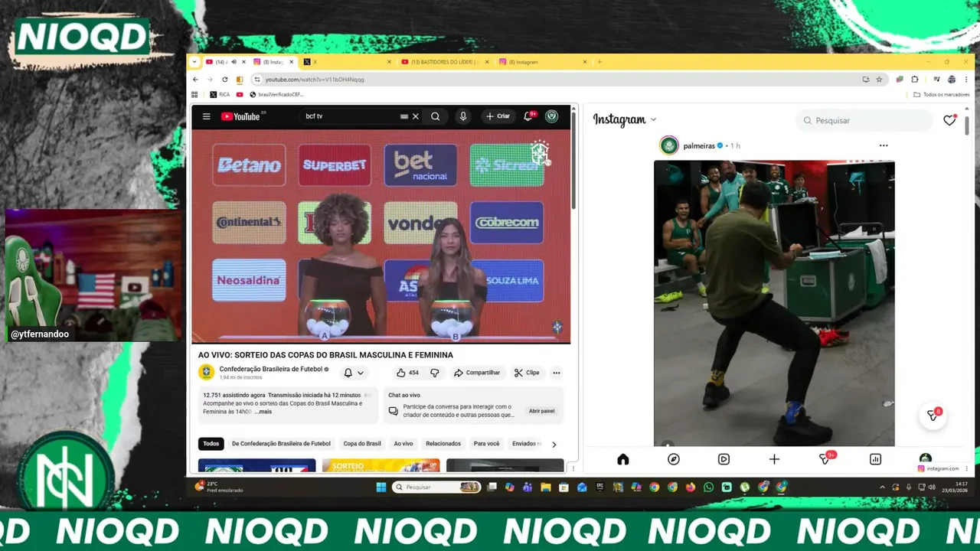The image size is (980, 551).
Task: Open the weather widget showing 23°C
Action: point(219,487)
